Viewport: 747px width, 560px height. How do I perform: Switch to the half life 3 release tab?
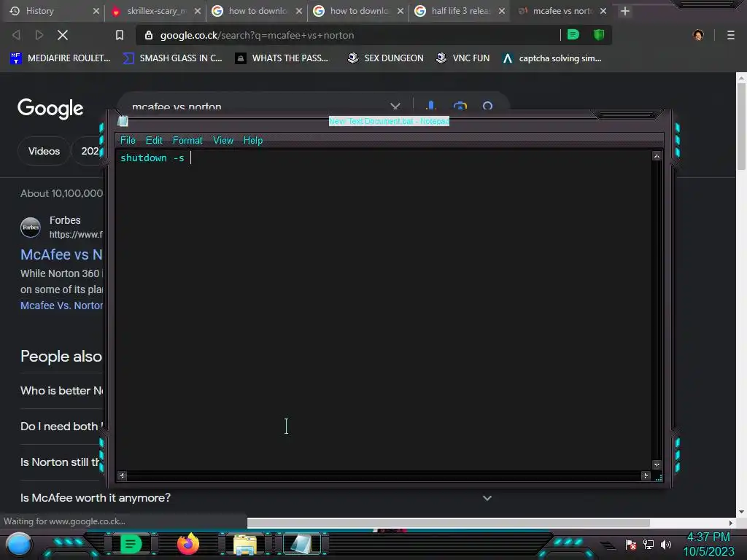point(460,11)
